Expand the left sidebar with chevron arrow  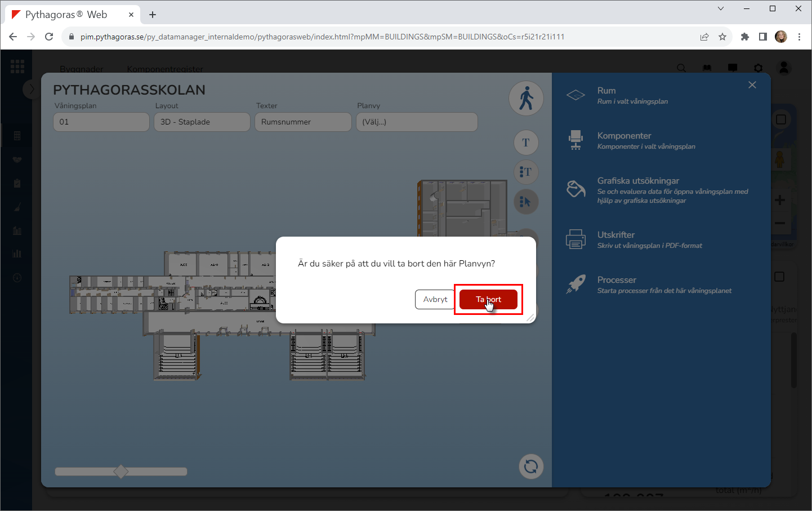click(x=32, y=89)
